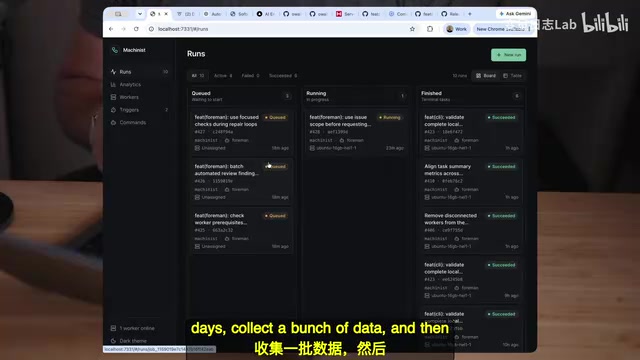Click the Succeeded badge on the Remove disconnected workers card

coord(501,216)
